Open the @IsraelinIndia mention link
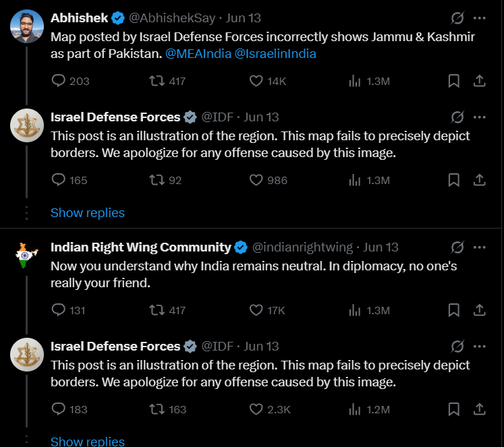The width and height of the screenshot is (504, 447). click(x=275, y=53)
